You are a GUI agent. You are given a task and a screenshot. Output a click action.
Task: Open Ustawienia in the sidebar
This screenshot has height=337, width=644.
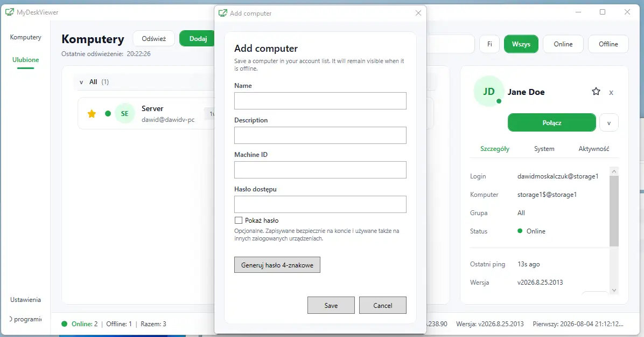coord(25,300)
